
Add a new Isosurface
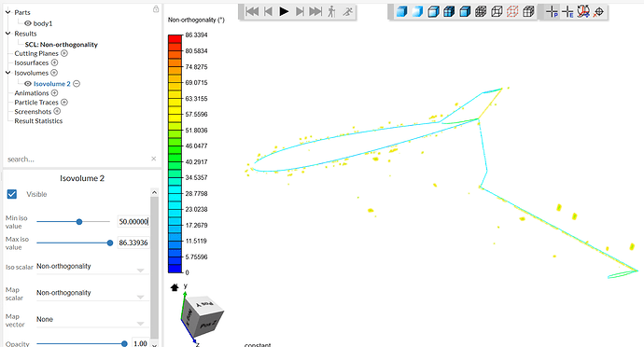[55, 62]
